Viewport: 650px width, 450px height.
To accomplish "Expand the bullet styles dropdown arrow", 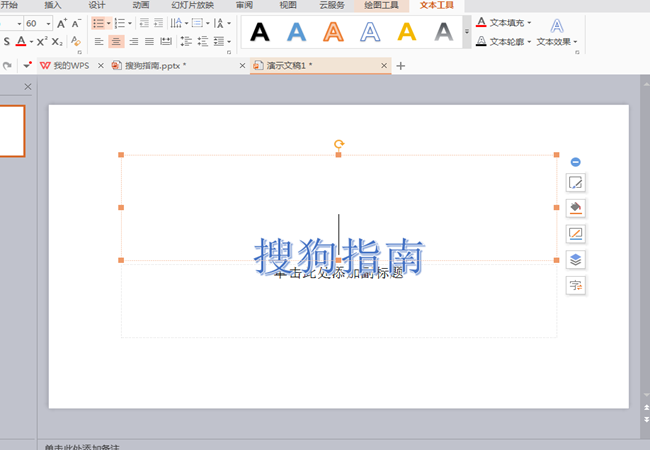I will [x=109, y=23].
